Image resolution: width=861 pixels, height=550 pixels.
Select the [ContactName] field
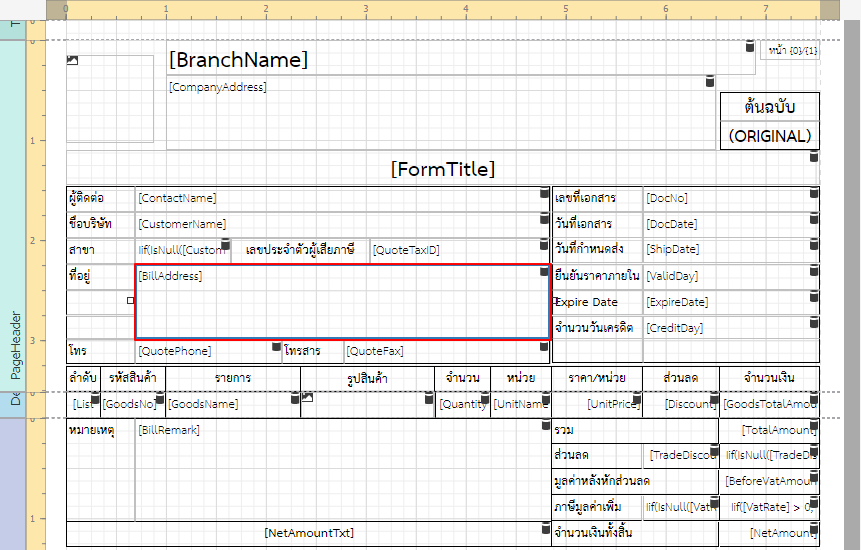(x=342, y=198)
